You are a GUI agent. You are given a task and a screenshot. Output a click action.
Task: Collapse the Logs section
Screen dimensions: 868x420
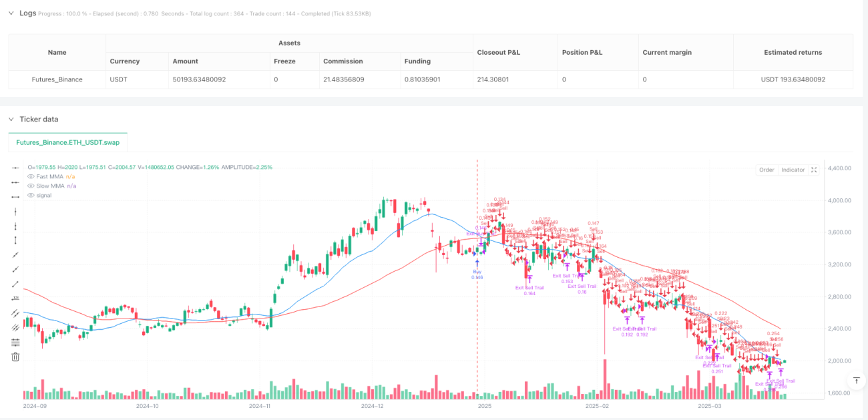point(11,13)
